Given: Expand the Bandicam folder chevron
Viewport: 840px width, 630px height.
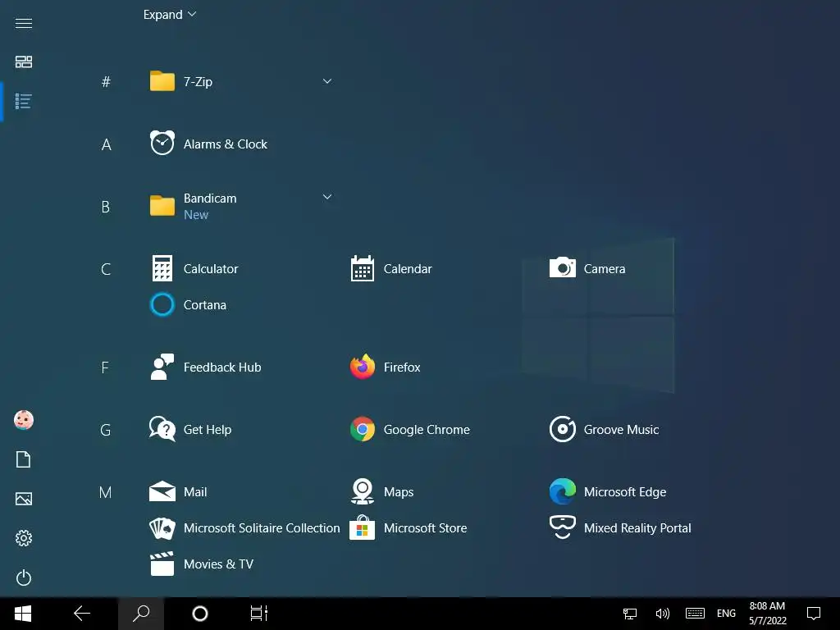Looking at the screenshot, I should [326, 197].
